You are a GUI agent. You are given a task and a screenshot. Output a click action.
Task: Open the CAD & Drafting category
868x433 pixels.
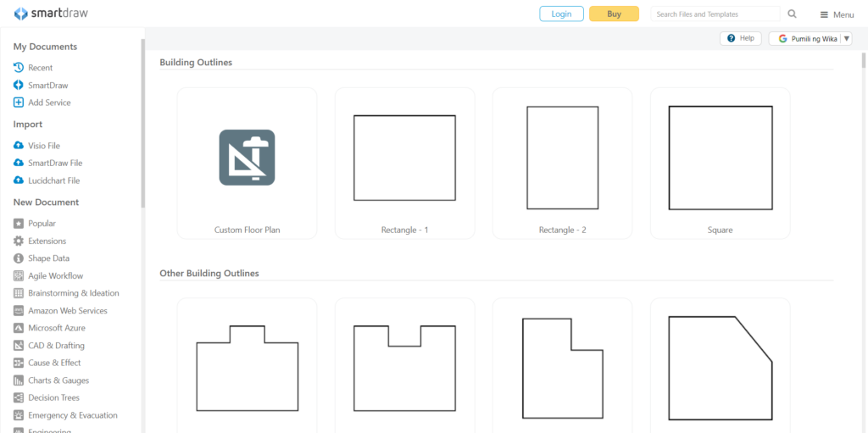pyautogui.click(x=56, y=346)
